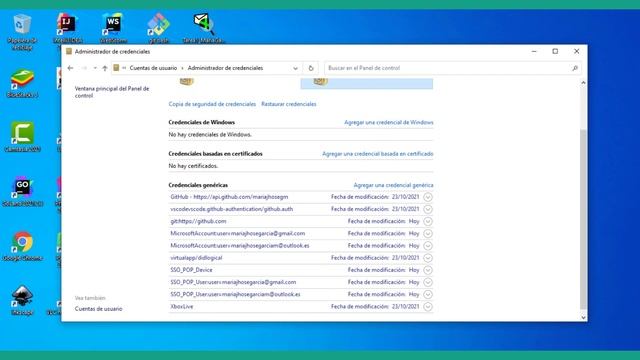This screenshot has height=360, width=640.
Task: Click the vertical scrollbar thumb
Action: tap(583, 220)
